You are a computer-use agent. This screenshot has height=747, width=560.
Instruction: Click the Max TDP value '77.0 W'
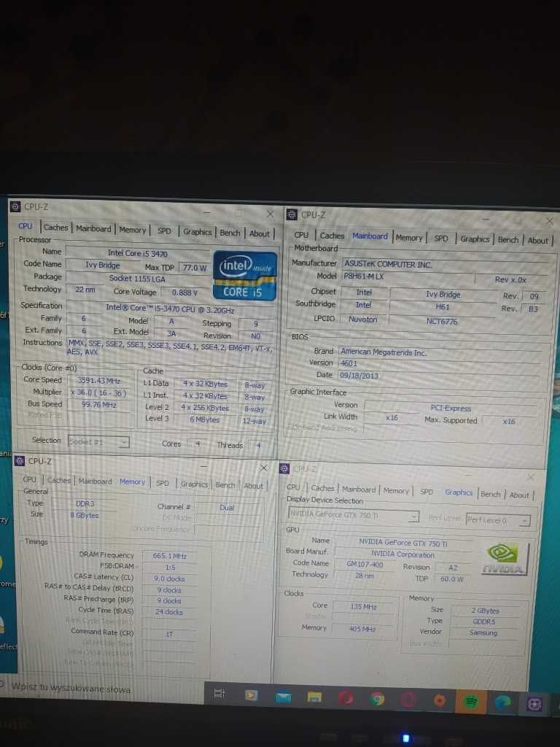pyautogui.click(x=194, y=268)
